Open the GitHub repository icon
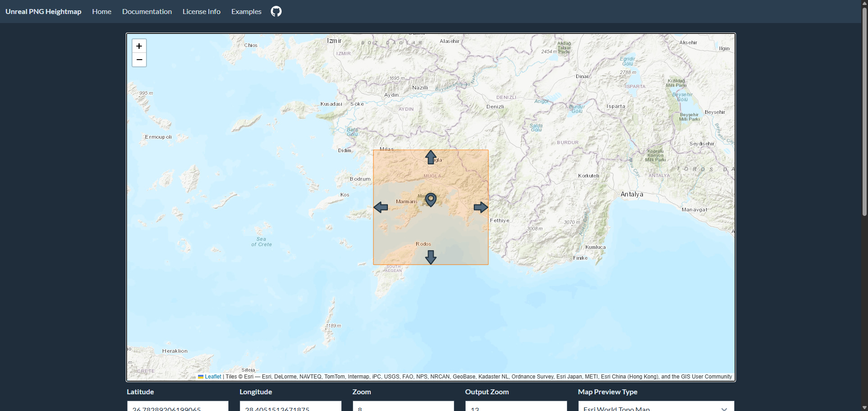Viewport: 868px width, 411px height. click(x=276, y=11)
